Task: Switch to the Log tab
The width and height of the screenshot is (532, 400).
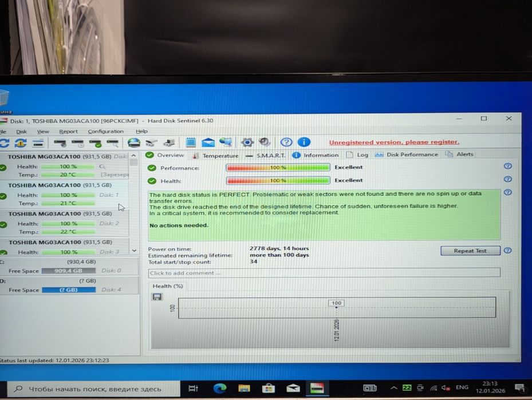Action: pyautogui.click(x=357, y=155)
